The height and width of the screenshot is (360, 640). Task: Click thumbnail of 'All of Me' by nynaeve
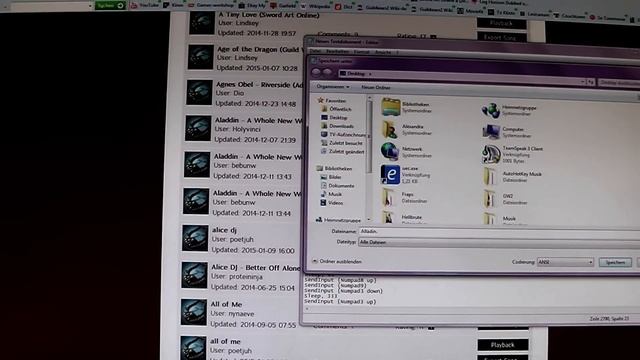pyautogui.click(x=193, y=312)
